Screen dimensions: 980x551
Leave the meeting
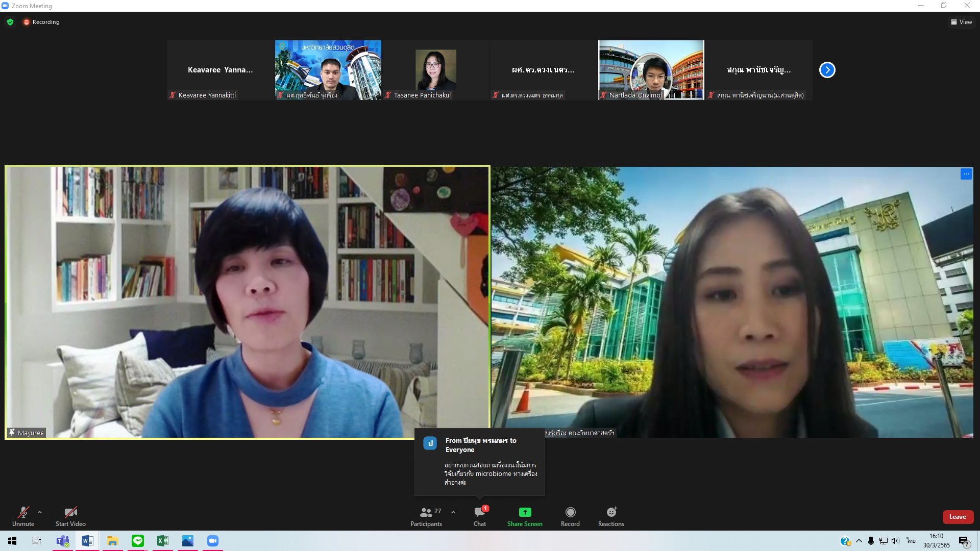(958, 517)
